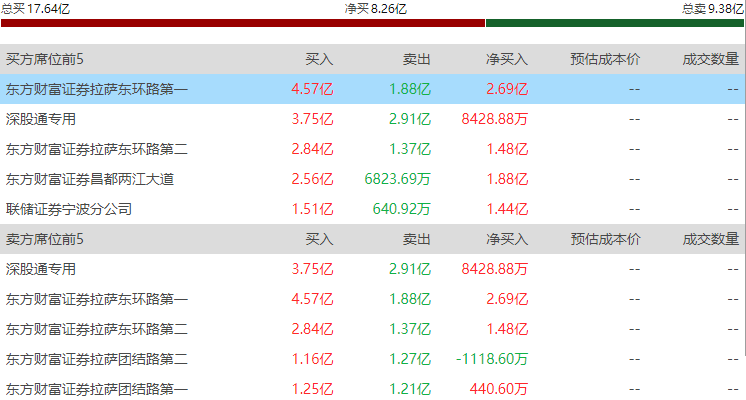The width and height of the screenshot is (746, 400).
Task: Click 1.25亿 buy value for 拉萨团结路第一
Action: (x=313, y=389)
